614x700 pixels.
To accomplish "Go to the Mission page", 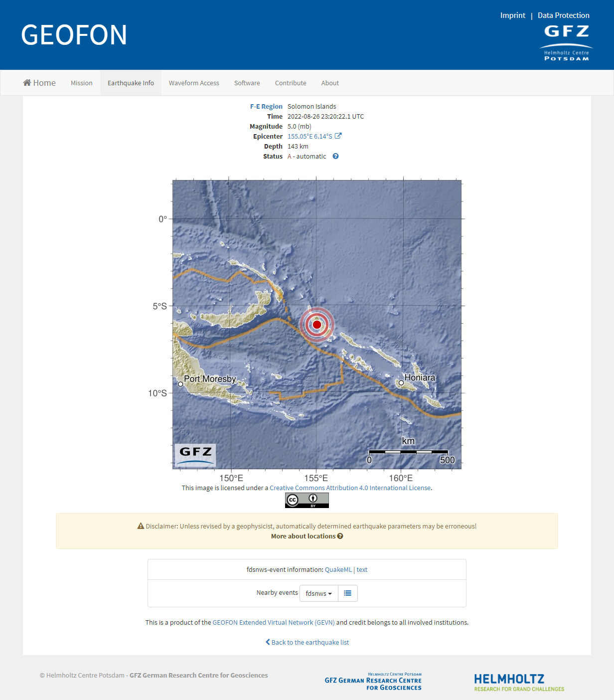I will pyautogui.click(x=81, y=83).
